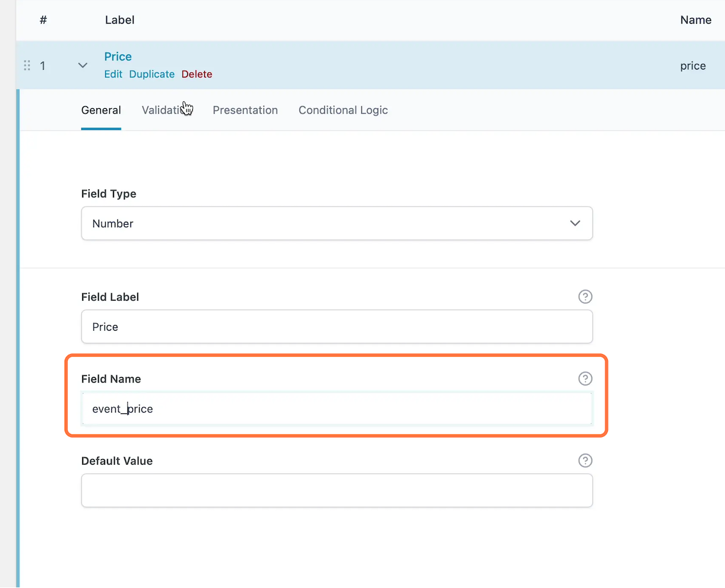
Task: Click inside the Field Name input
Action: (337, 409)
